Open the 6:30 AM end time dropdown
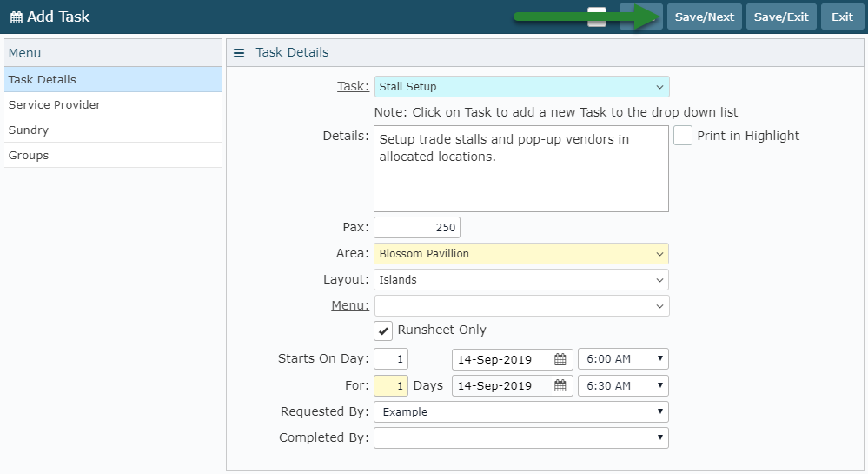 click(623, 385)
